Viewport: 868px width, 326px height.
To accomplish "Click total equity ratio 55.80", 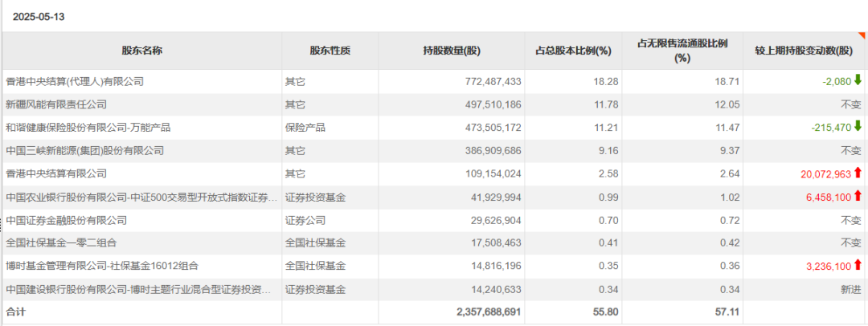I will [x=608, y=312].
